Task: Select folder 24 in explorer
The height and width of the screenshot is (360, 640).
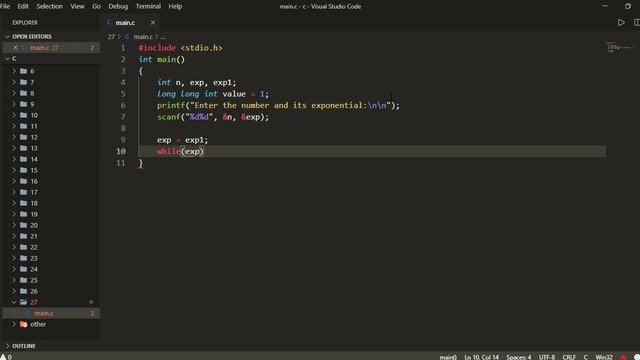Action: click(51, 269)
